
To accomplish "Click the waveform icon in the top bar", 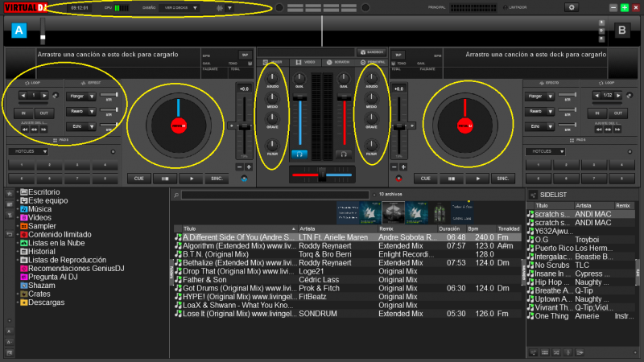I will click(x=220, y=8).
